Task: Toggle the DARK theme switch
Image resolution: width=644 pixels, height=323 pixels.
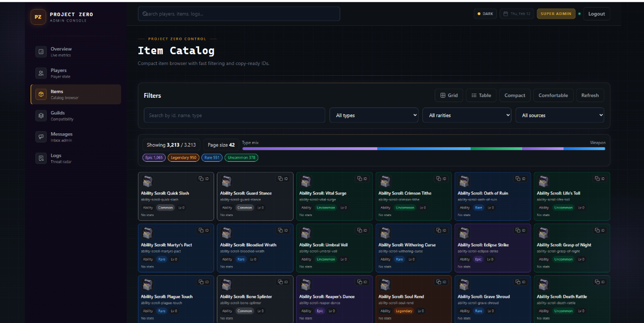Action: tap(485, 14)
